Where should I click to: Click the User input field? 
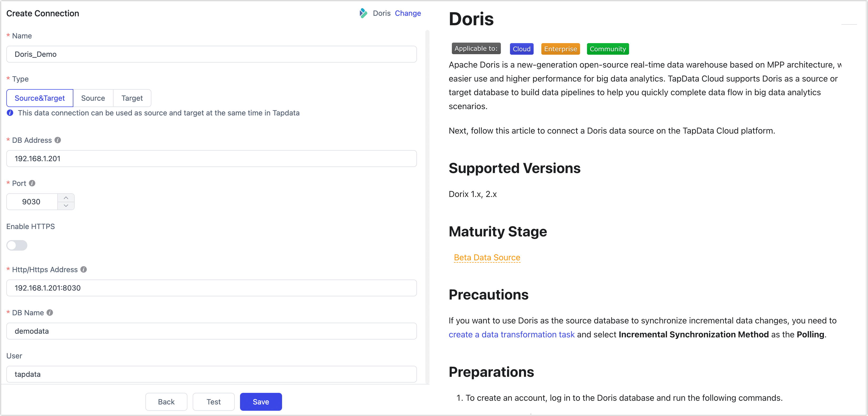pos(212,374)
